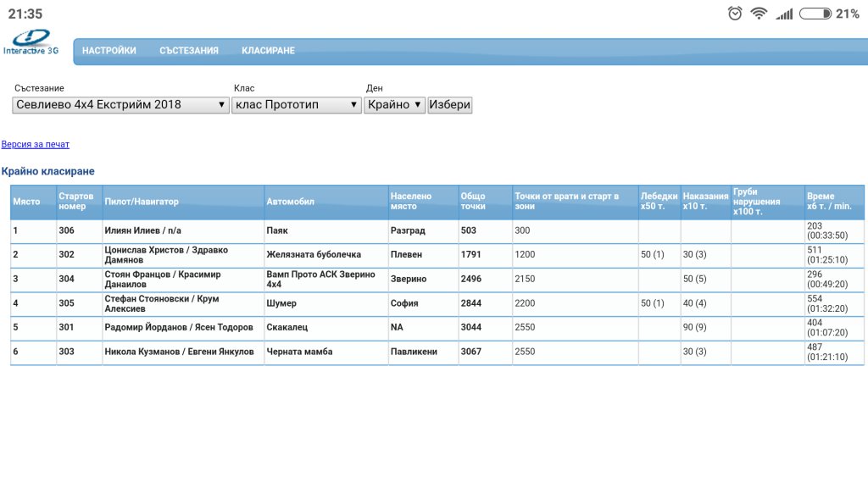Open the НАСТРОЙКИ menu
Image resolution: width=868 pixels, height=488 pixels.
109,50
